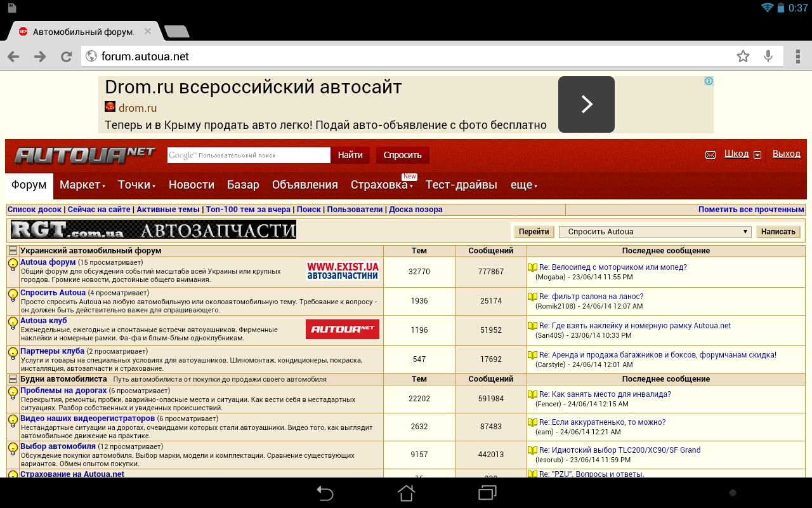Focus the Google custom search field
The height and width of the screenshot is (508, 812).
pyautogui.click(x=249, y=155)
